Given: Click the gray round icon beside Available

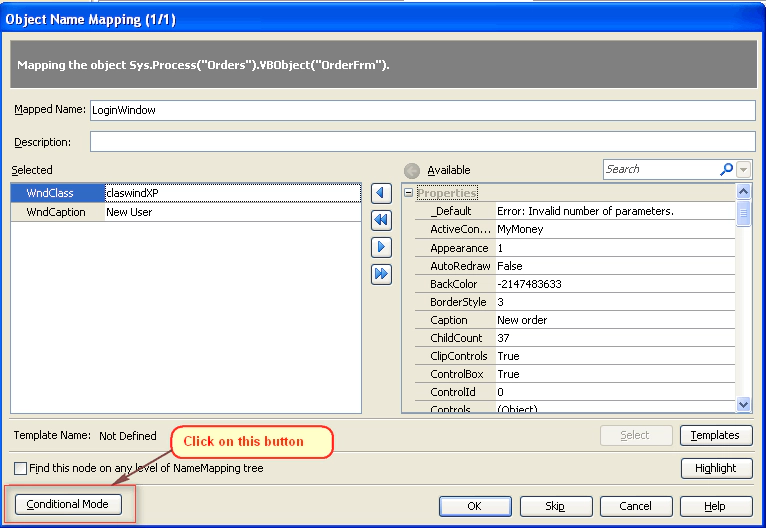Looking at the screenshot, I should [411, 170].
